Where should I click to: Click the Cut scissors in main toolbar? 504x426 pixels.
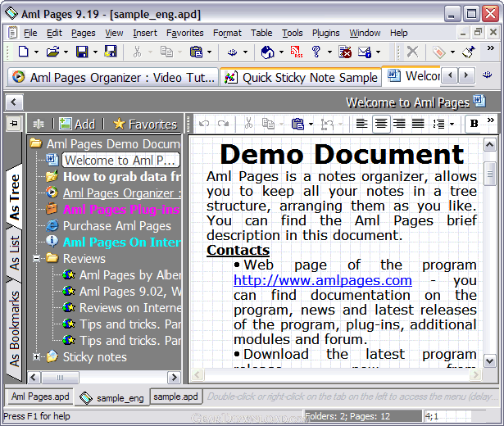click(x=137, y=52)
